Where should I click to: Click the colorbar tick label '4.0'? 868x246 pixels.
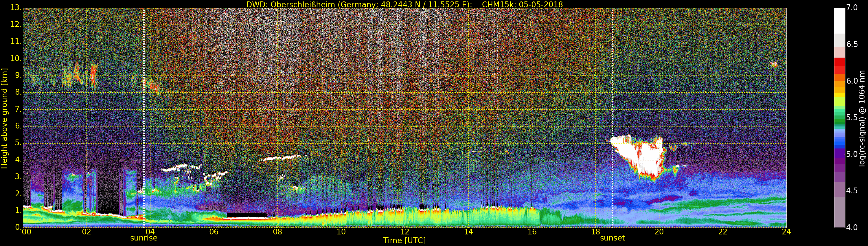pyautogui.click(x=852, y=227)
